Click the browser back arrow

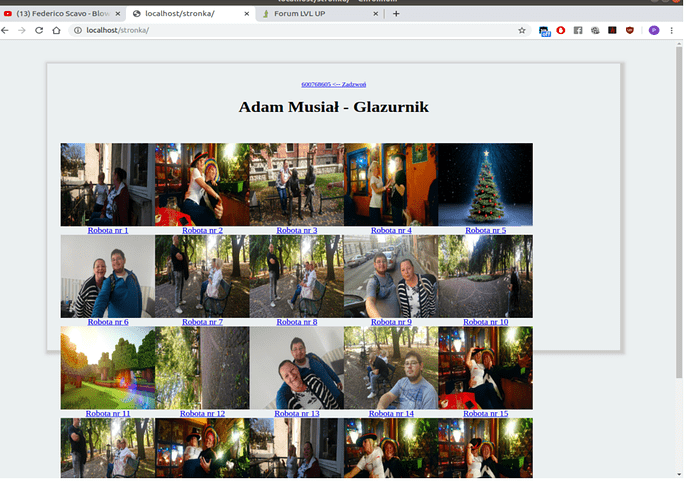(x=6, y=31)
